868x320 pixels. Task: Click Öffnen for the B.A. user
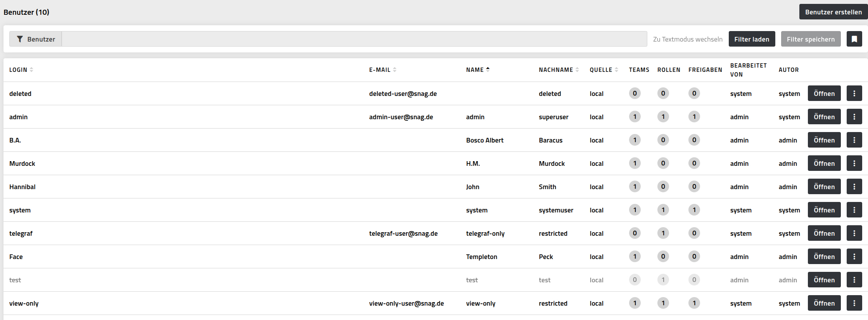coord(824,140)
